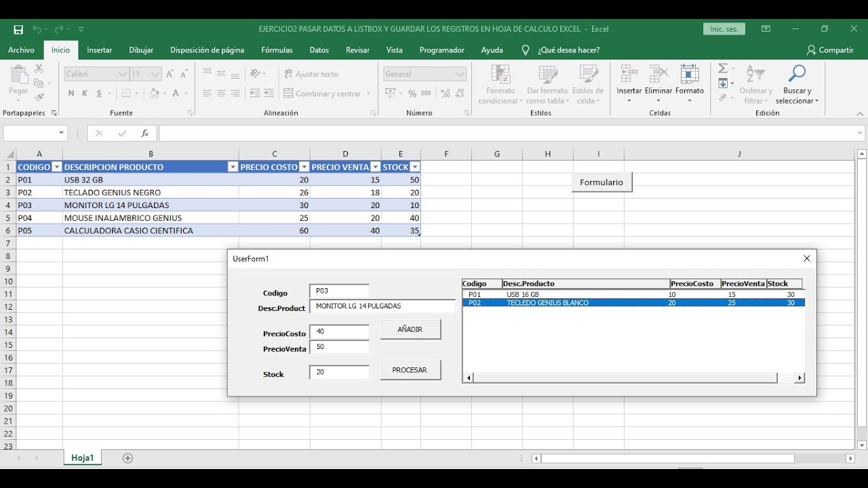Click the Insertar cells icon

pyautogui.click(x=629, y=74)
